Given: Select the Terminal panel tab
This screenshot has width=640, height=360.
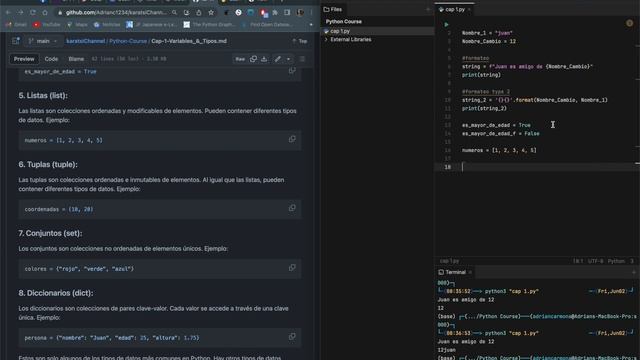Looking at the screenshot, I should (x=452, y=272).
